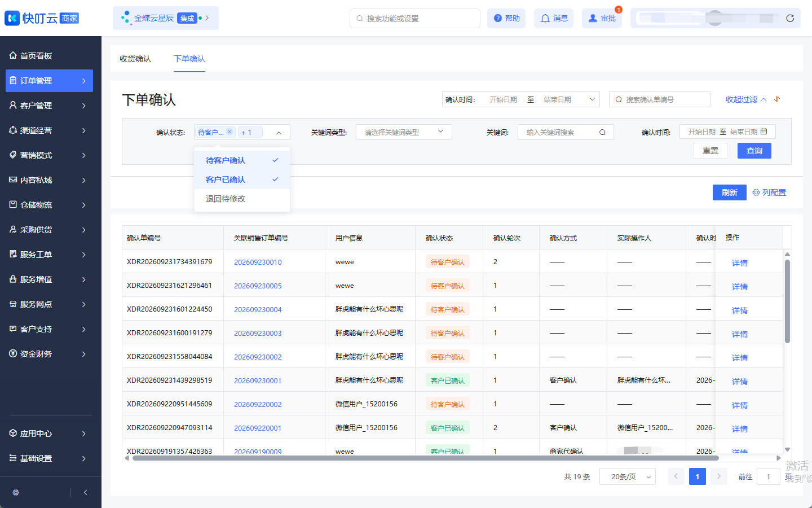
Task: Click the 列配置 gear icon
Action: click(756, 192)
